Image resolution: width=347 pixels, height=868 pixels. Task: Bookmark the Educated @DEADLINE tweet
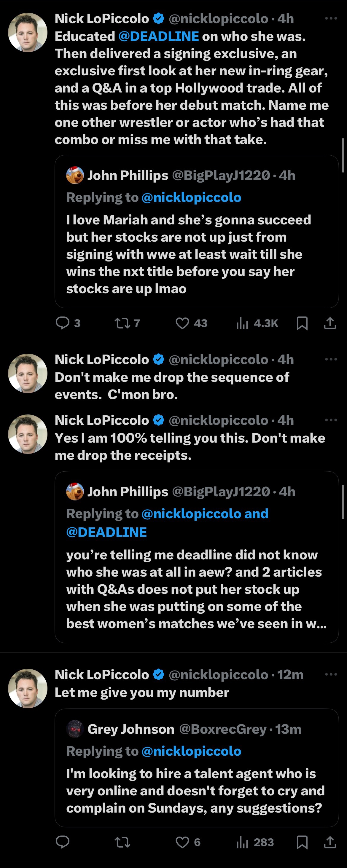tap(302, 323)
